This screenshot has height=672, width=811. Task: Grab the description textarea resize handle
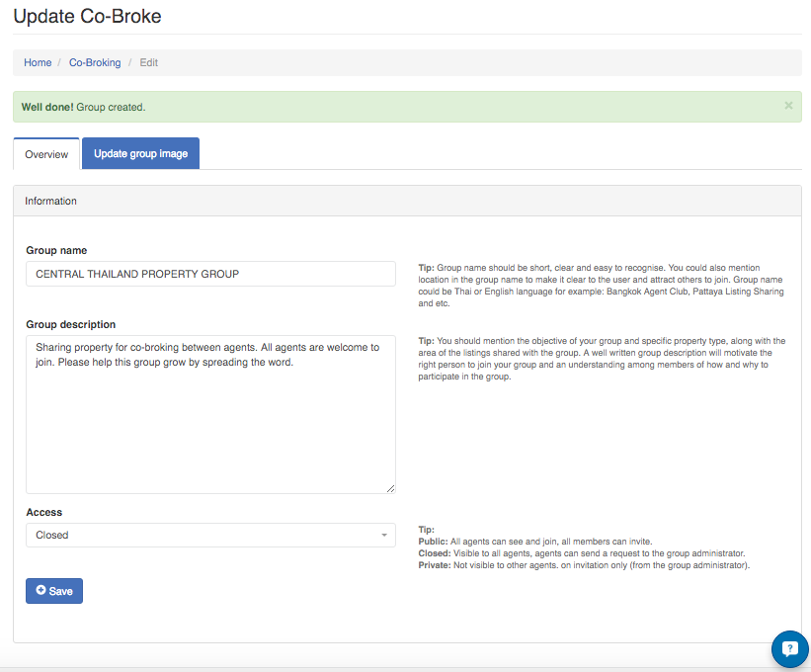click(x=390, y=488)
